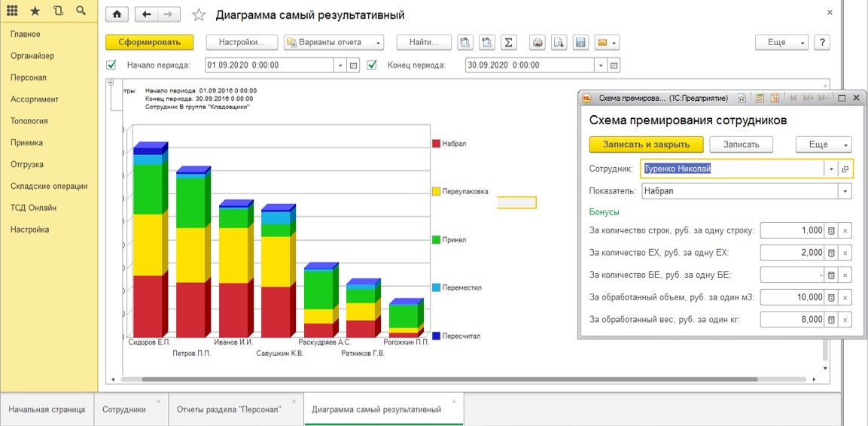The width and height of the screenshot is (868, 426).
Task: Open the 'Показатель' dropdown list
Action: tap(845, 191)
